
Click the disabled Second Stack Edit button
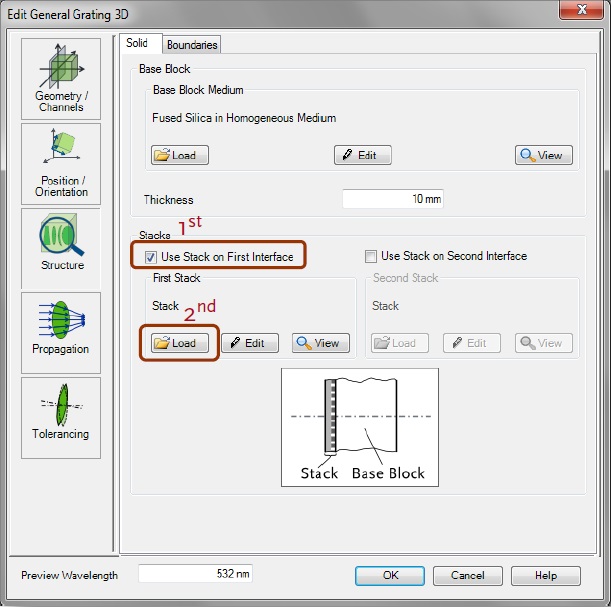471,343
